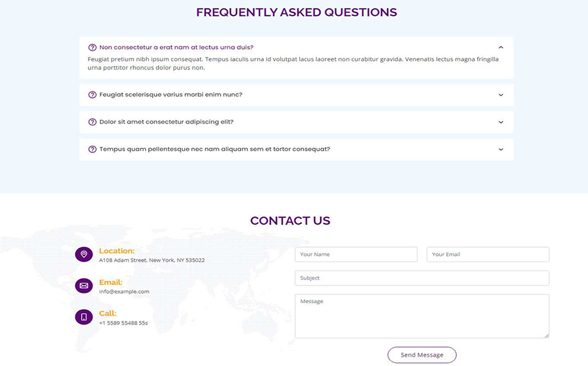Viewport: 588px width, 366px height.
Task: Click the purple phone call icon
Action: point(84,317)
